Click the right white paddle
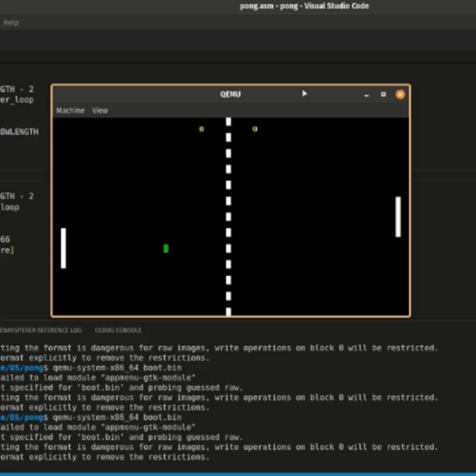The width and height of the screenshot is (476, 476). (x=398, y=217)
